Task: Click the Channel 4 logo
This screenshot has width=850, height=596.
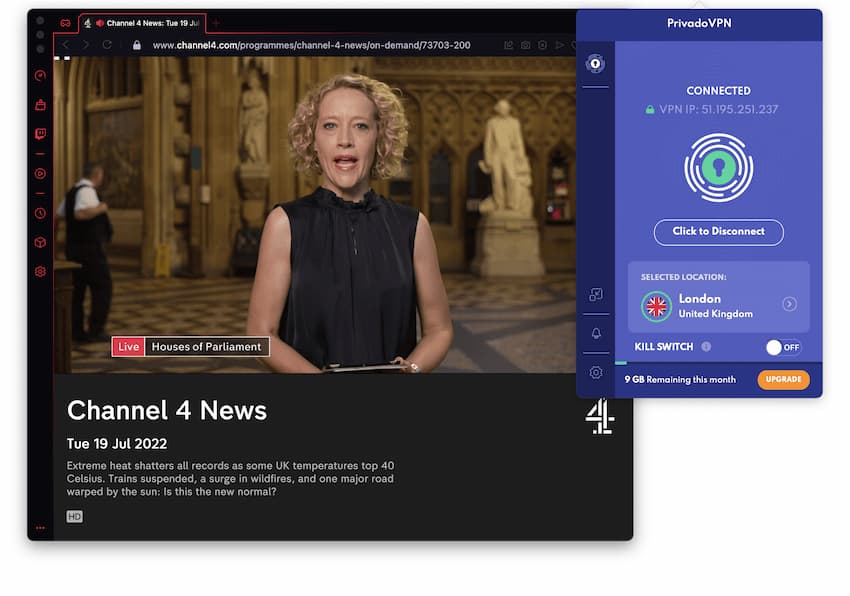Action: point(600,416)
